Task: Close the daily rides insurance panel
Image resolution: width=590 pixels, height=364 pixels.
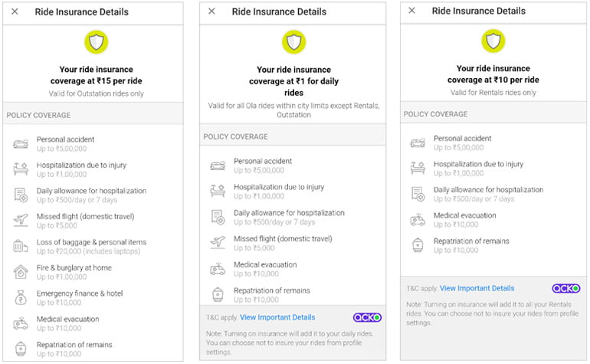Action: point(211,12)
